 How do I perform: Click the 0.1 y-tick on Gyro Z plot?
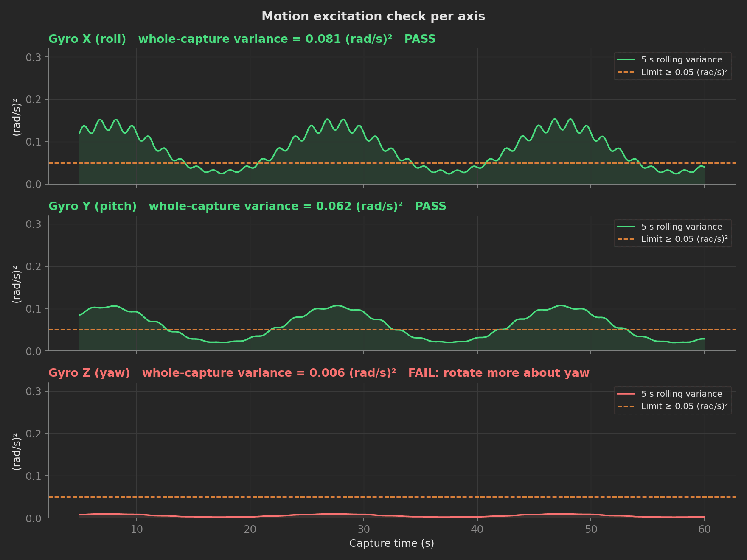[x=34, y=476]
